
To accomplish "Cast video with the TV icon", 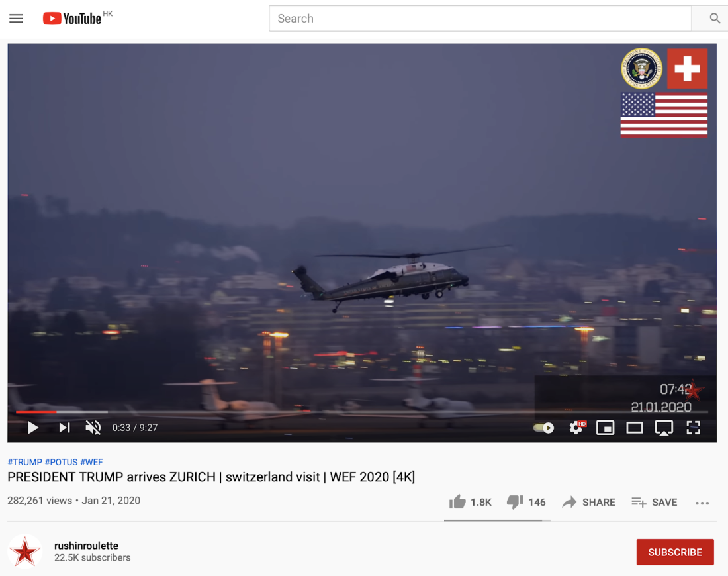I will 664,428.
